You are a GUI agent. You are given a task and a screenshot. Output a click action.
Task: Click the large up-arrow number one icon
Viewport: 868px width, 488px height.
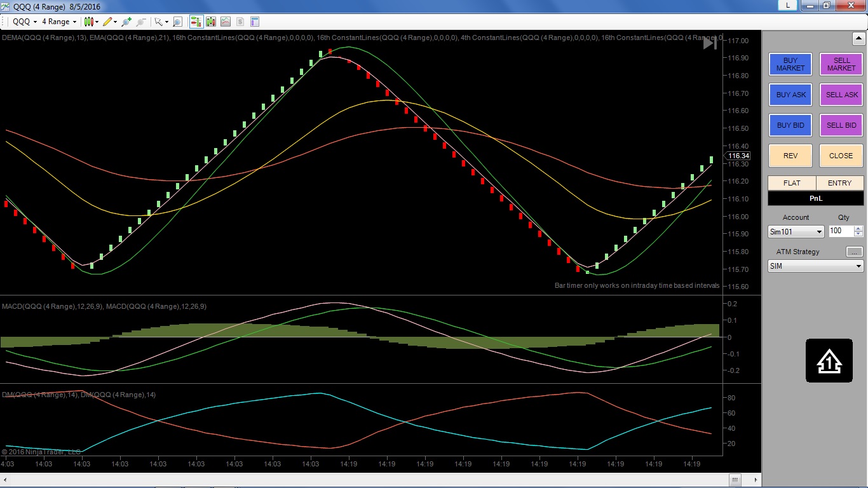click(x=829, y=361)
